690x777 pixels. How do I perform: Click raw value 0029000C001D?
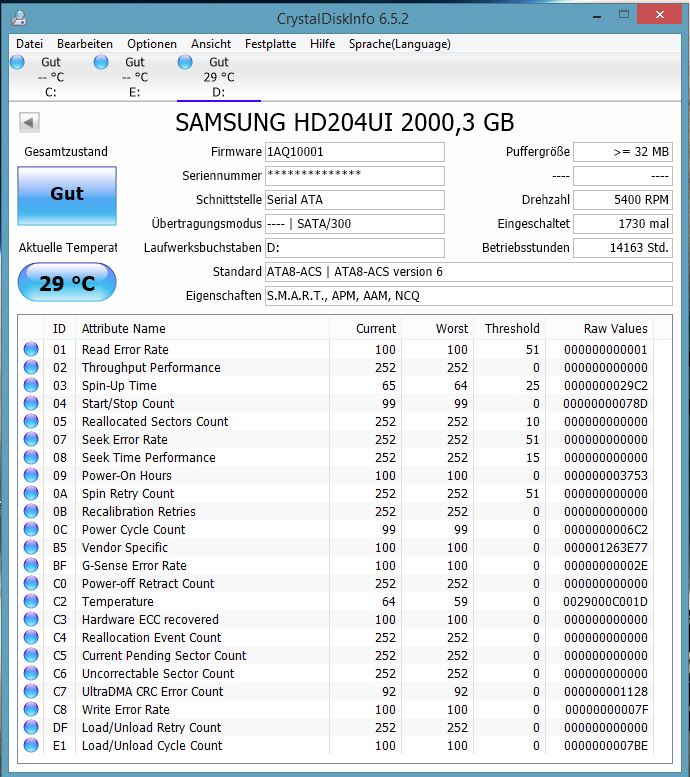click(x=605, y=602)
